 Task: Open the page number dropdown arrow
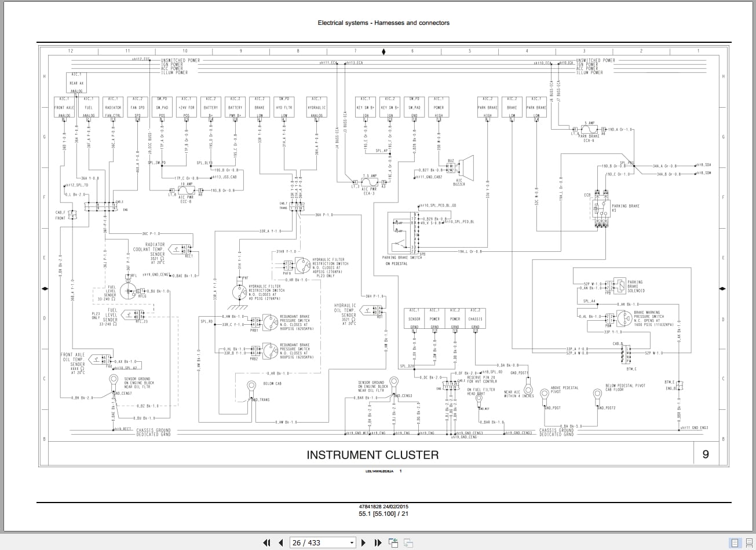[352, 543]
